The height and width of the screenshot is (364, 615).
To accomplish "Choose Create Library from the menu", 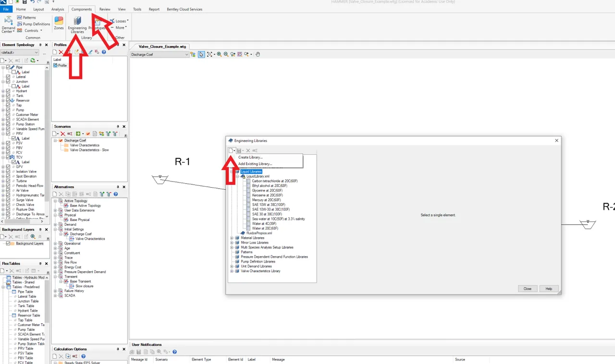I will 250,158.
